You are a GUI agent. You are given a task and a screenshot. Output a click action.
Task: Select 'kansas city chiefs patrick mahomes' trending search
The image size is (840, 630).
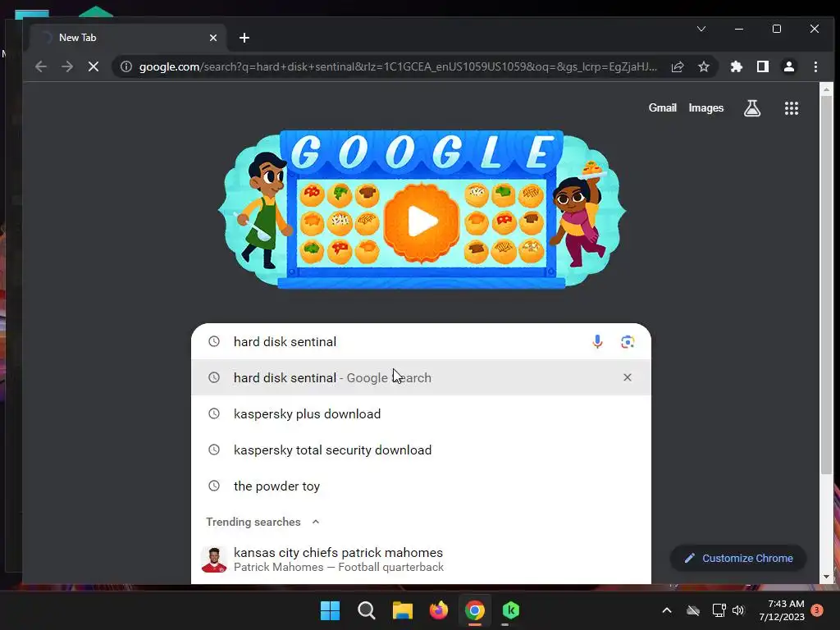[x=421, y=559]
